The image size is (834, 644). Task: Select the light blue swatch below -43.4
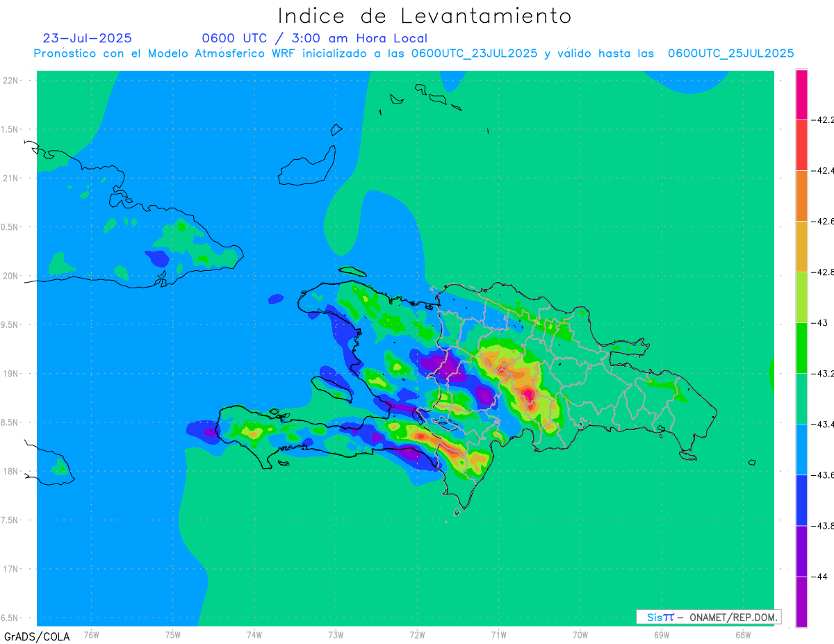pyautogui.click(x=801, y=449)
